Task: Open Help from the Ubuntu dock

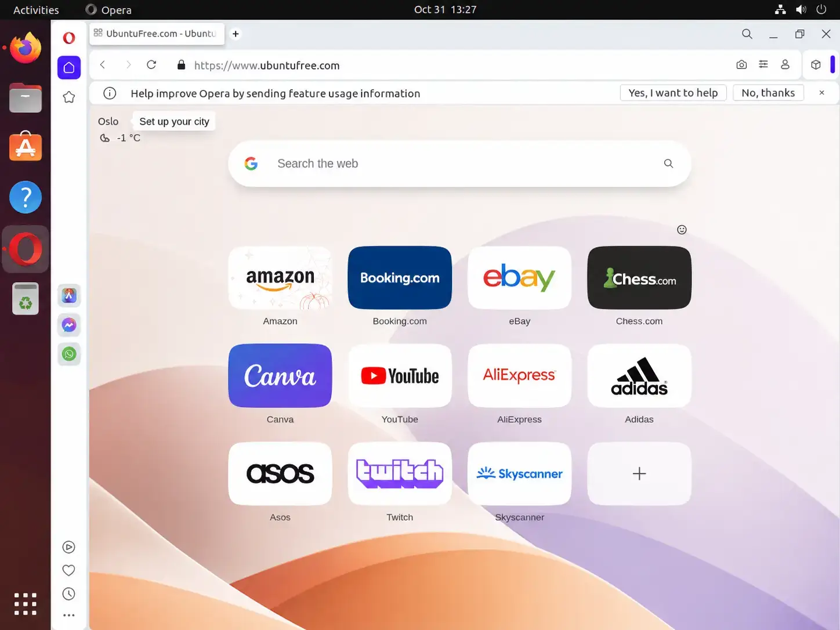Action: pyautogui.click(x=26, y=197)
